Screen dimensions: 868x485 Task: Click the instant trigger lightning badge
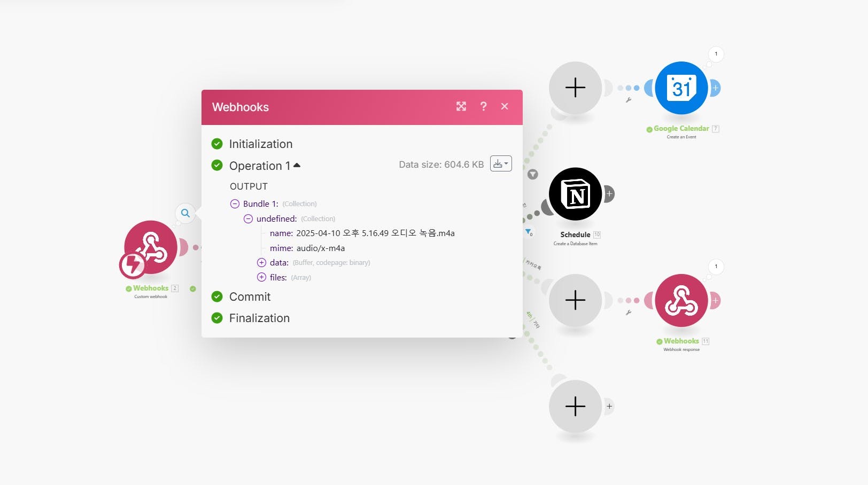[x=133, y=265]
